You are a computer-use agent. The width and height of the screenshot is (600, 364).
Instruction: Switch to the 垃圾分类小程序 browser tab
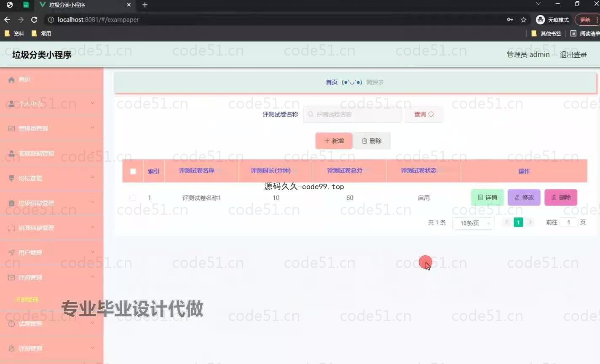(84, 5)
